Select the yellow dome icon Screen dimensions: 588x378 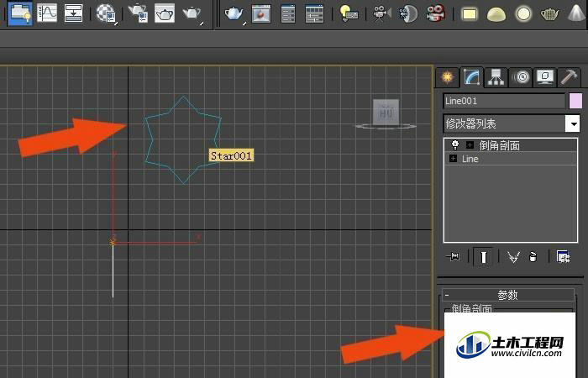(496, 14)
